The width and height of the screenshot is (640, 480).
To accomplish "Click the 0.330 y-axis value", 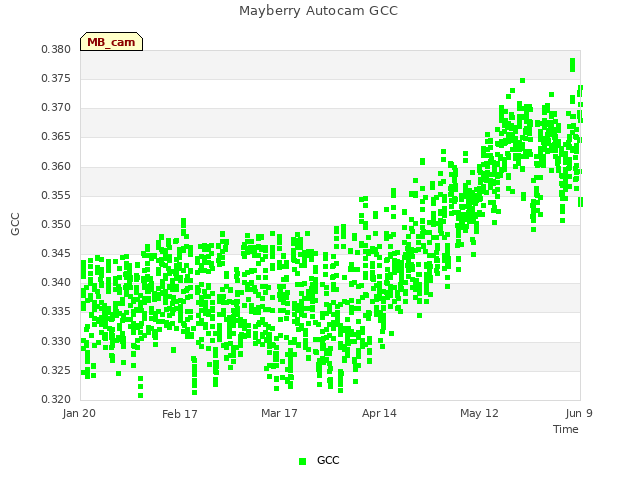I will (x=56, y=341).
